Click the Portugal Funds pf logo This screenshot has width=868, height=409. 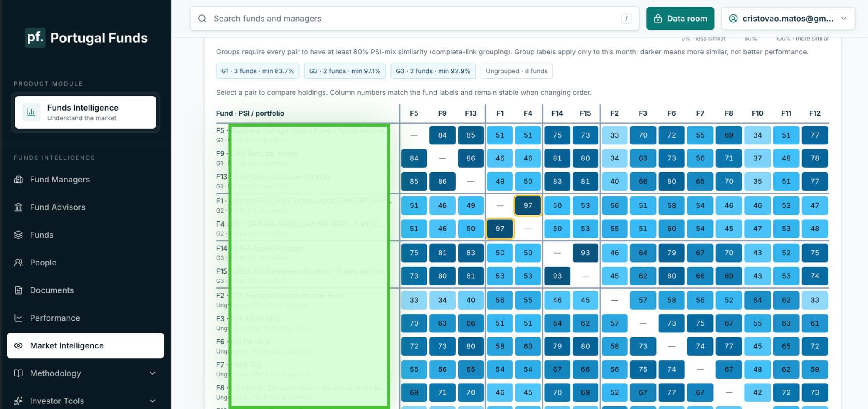pos(35,38)
